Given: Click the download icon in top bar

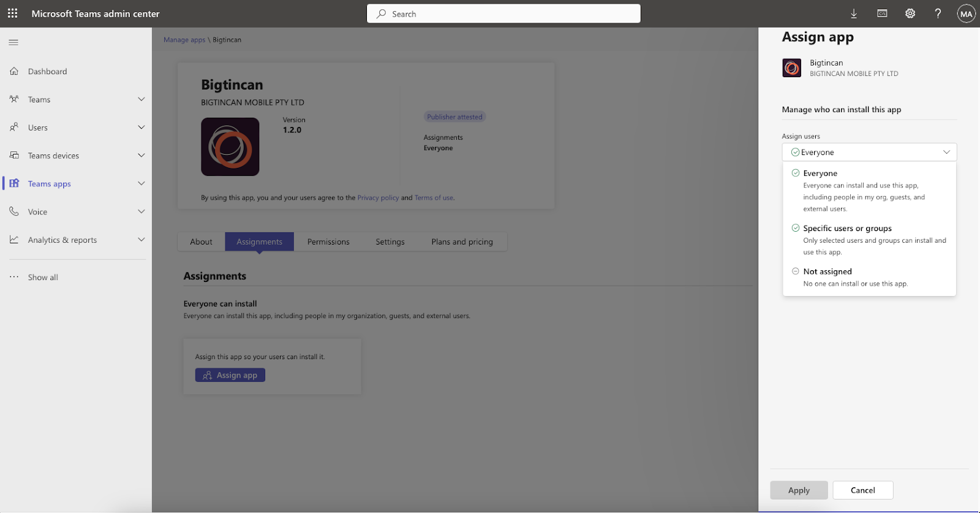Looking at the screenshot, I should (854, 13).
